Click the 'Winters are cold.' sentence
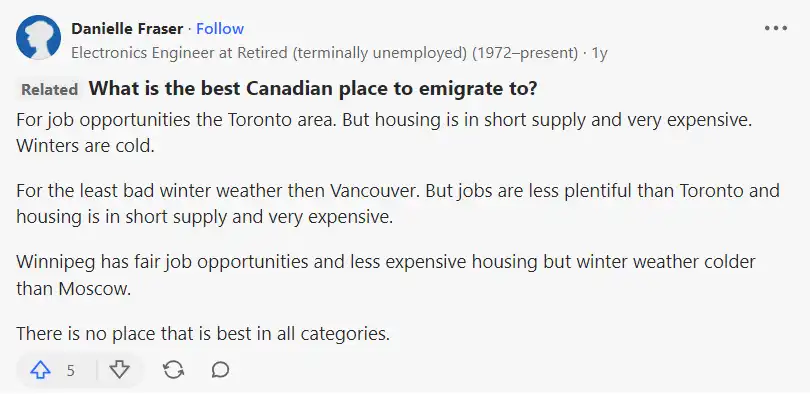 pyautogui.click(x=86, y=146)
